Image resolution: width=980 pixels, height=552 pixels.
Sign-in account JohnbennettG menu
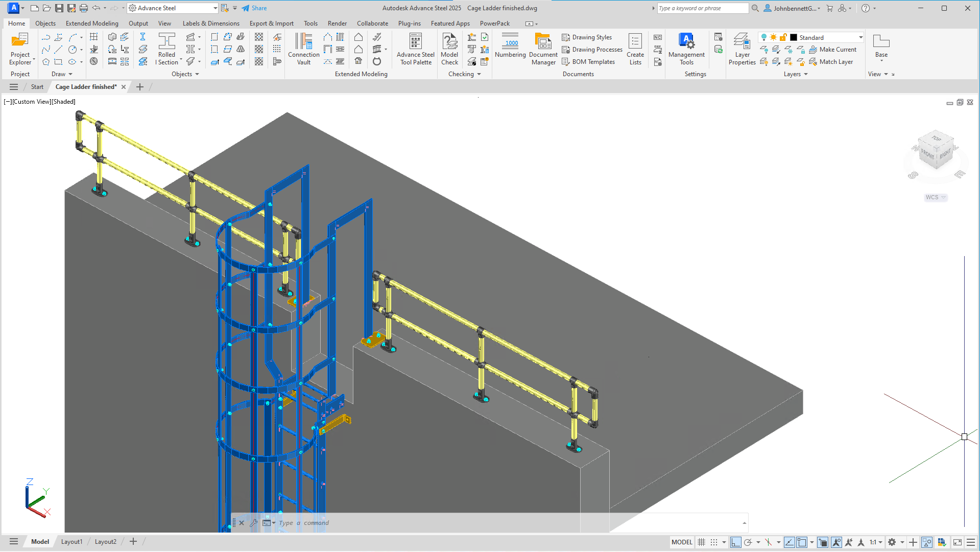(x=792, y=8)
